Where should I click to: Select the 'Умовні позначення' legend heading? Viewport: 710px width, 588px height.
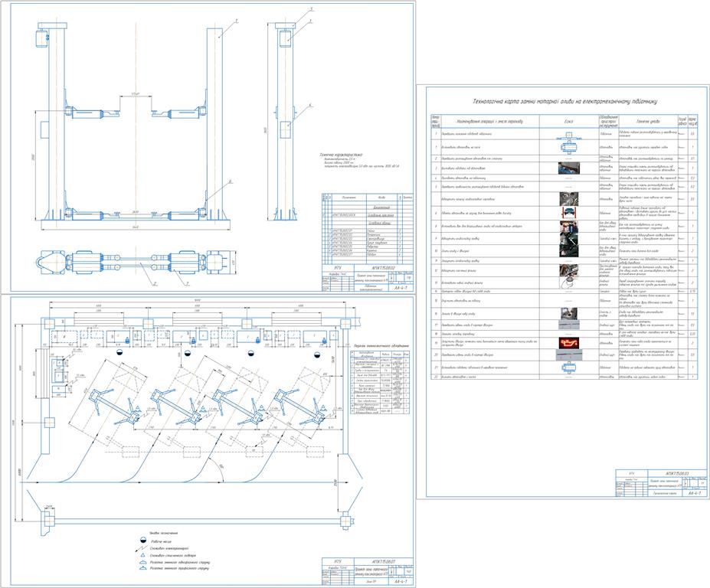[164, 533]
